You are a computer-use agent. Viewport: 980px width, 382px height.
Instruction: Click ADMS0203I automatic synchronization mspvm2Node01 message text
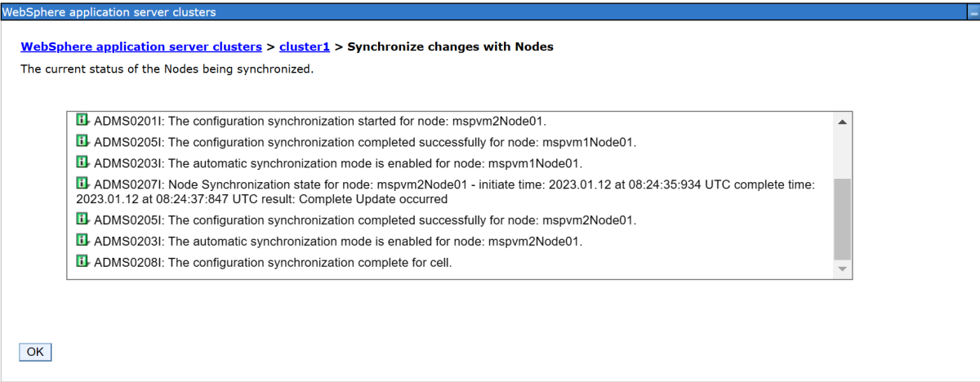coord(338,241)
